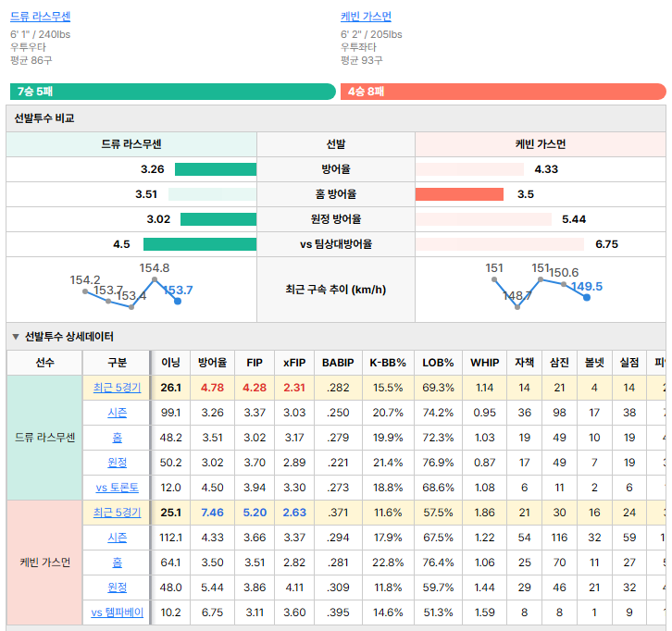Image resolution: width=672 pixels, height=631 pixels.
Task: Click the 이닝 column header
Action: pyautogui.click(x=170, y=363)
